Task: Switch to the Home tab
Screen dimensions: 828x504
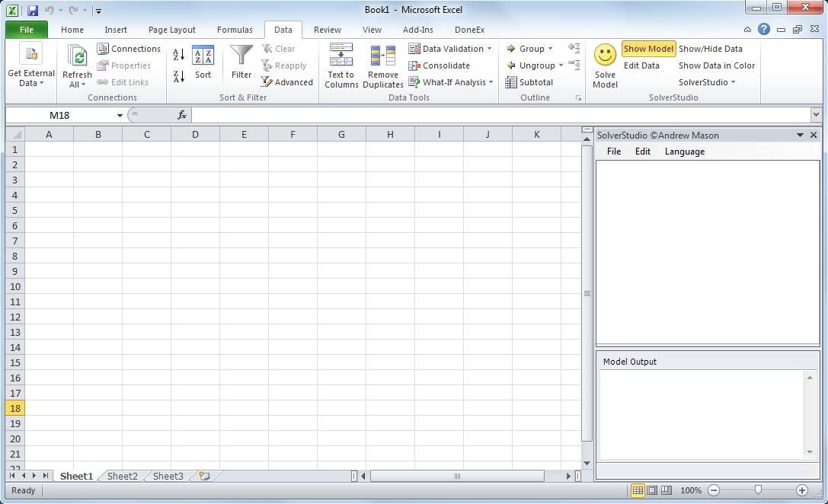Action: tap(72, 30)
